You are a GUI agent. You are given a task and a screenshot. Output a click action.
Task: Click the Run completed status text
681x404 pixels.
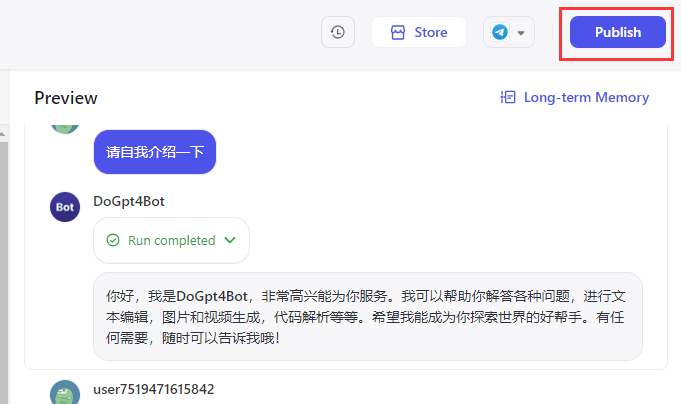coord(172,240)
